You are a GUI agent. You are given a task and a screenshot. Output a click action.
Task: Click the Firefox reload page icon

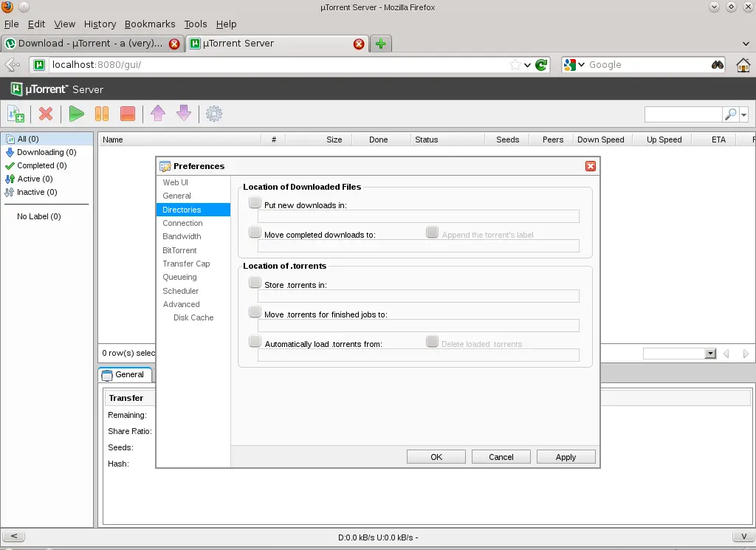pyautogui.click(x=541, y=64)
